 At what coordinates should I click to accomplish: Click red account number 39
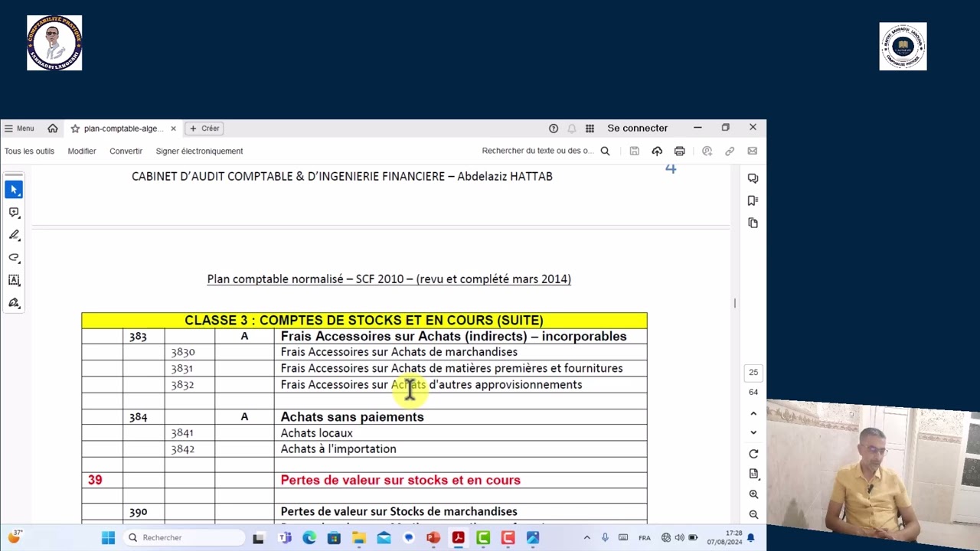[95, 480]
